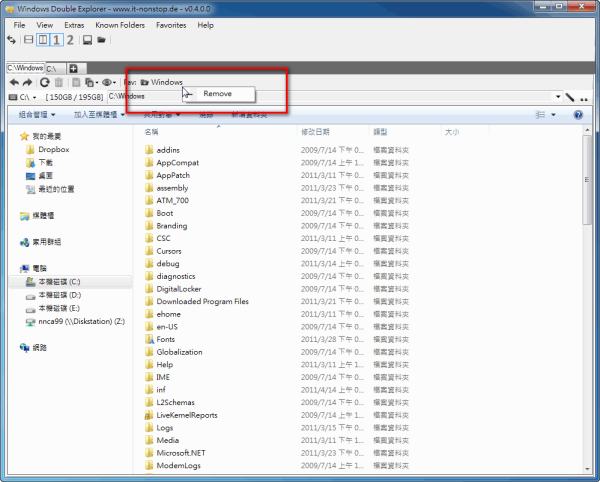Select local disk (E:) in sidebar

(53, 308)
